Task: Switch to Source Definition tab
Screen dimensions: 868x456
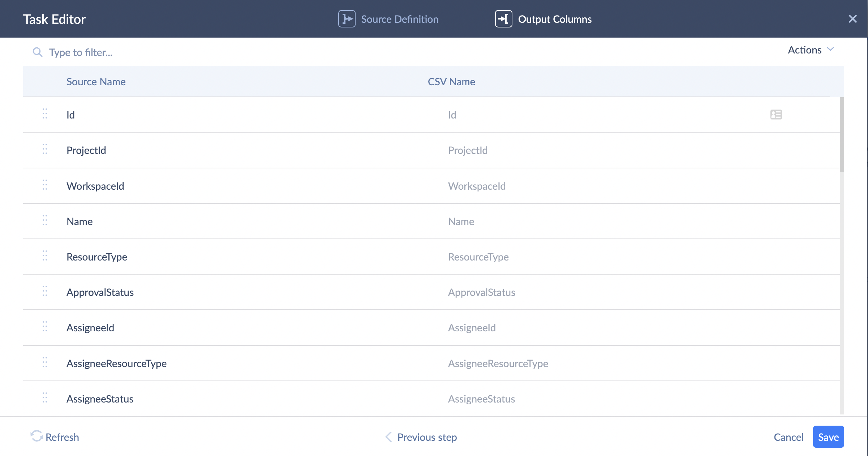Action: [399, 19]
